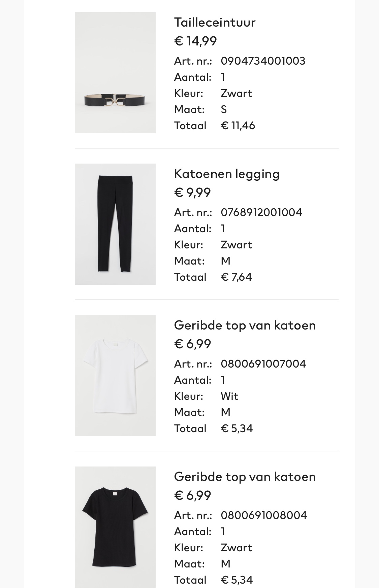Image resolution: width=379 pixels, height=588 pixels.
Task: Open the Tailleceintuur belt product image
Action: pos(115,73)
